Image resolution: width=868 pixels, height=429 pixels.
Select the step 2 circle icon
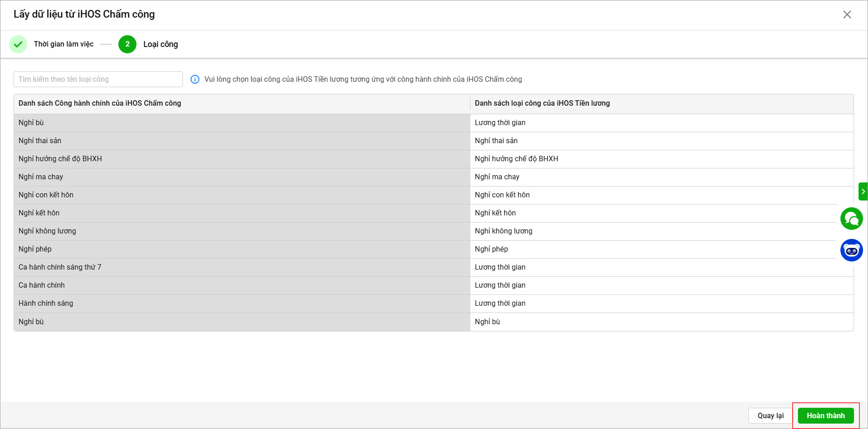coord(127,44)
